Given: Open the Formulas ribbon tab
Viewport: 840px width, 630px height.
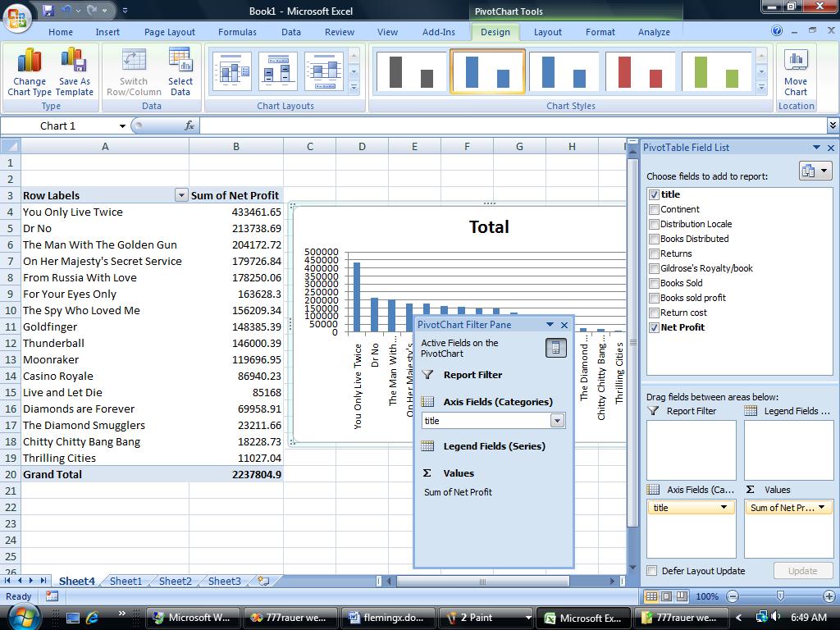Looking at the screenshot, I should coord(237,32).
